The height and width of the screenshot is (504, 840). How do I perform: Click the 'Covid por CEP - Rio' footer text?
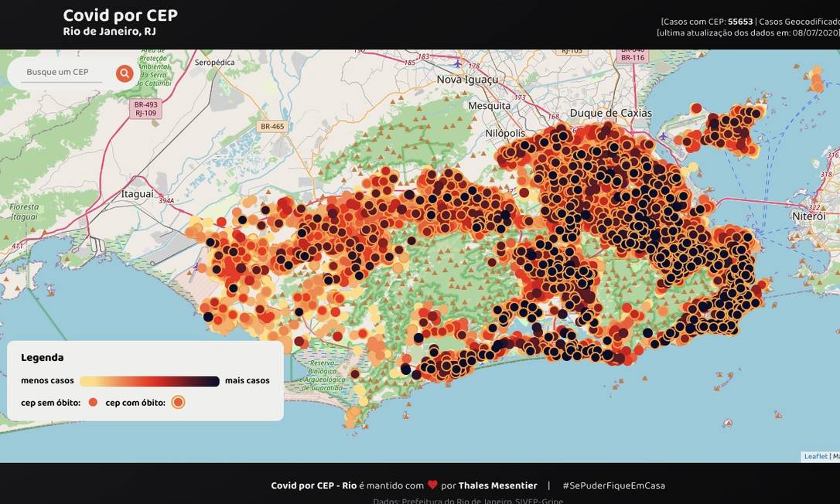click(x=313, y=485)
